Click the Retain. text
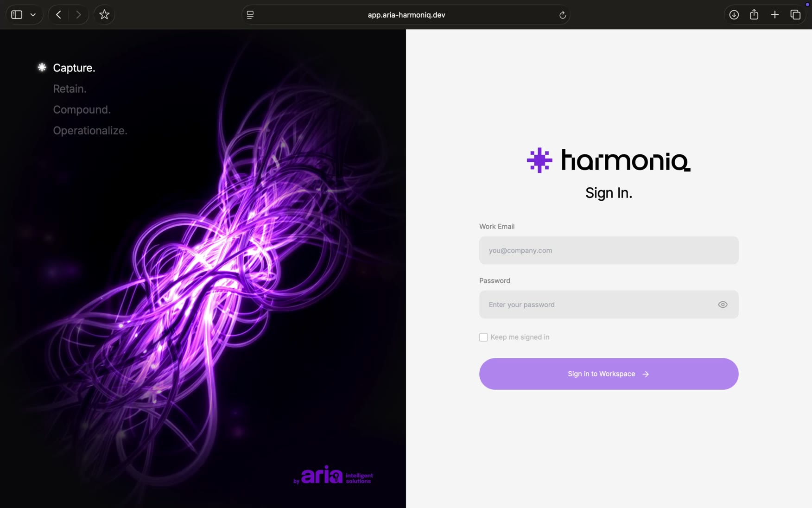Screen dimensions: 812x508 (70, 89)
